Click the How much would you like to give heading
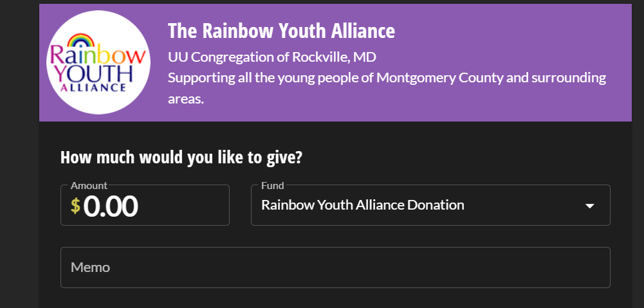The image size is (644, 308). 181,158
